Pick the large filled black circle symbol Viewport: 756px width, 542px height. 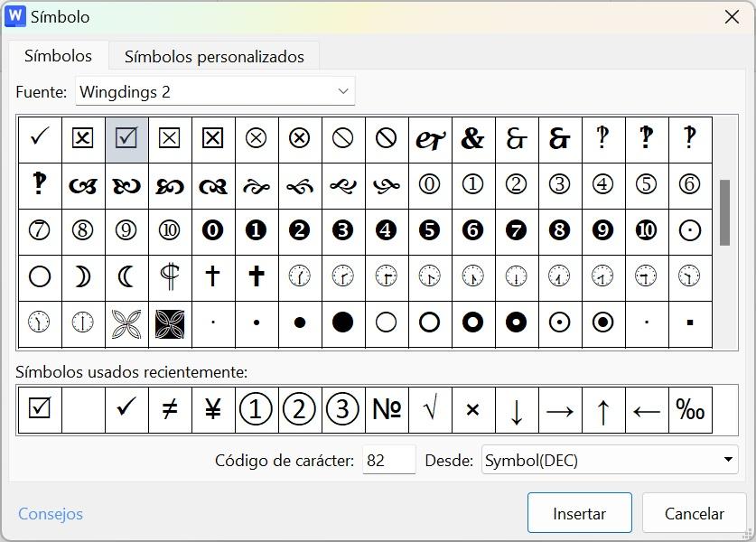click(342, 322)
